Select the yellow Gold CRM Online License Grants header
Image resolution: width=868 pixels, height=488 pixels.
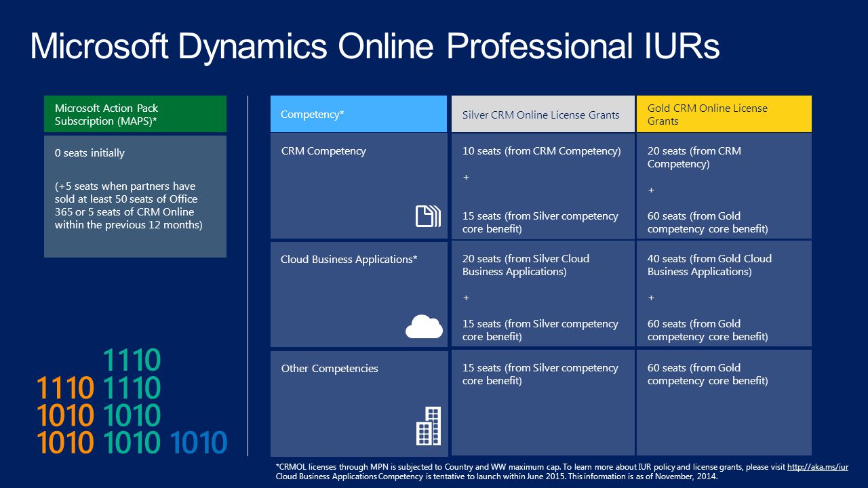tap(724, 114)
